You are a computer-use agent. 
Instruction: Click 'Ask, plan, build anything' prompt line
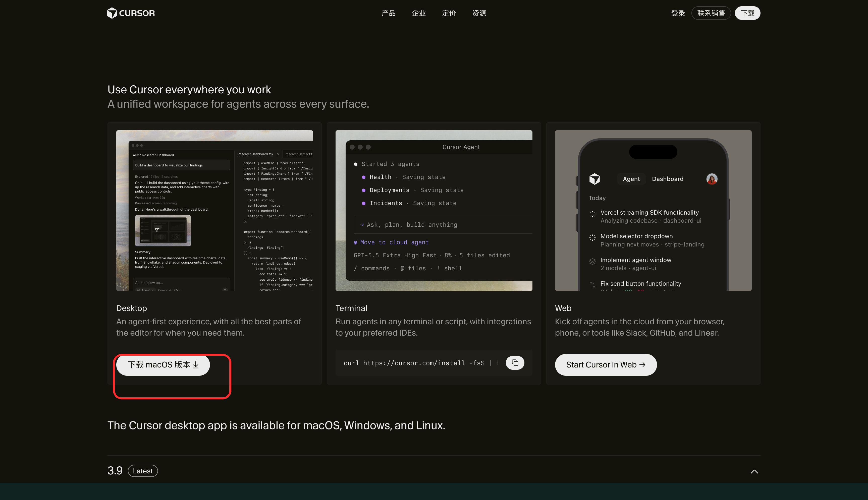443,225
